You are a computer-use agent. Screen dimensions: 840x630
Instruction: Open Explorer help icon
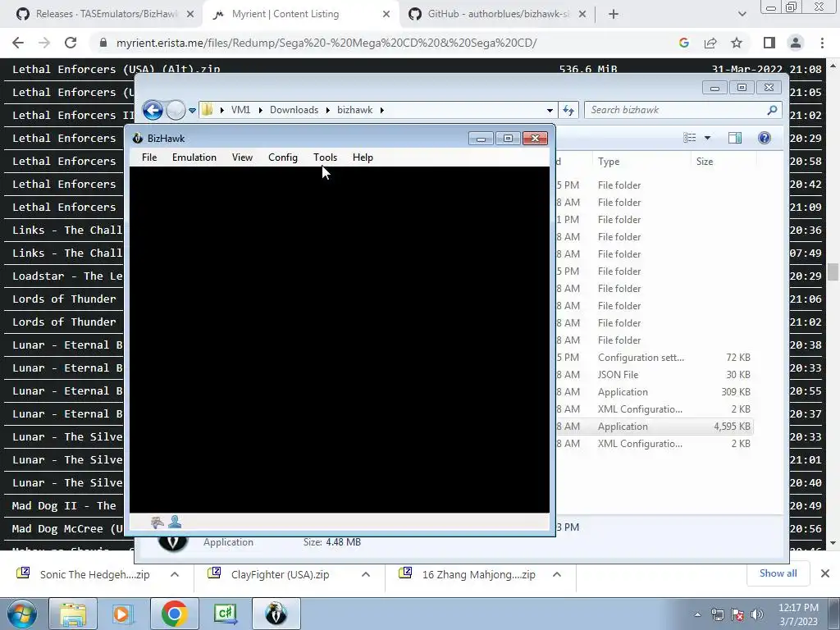coord(765,138)
